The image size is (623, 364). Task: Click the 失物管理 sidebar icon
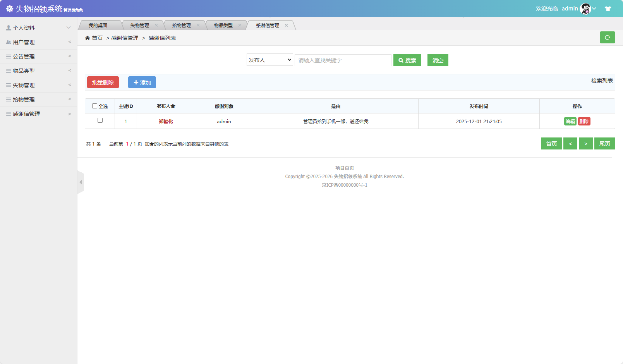click(8, 85)
